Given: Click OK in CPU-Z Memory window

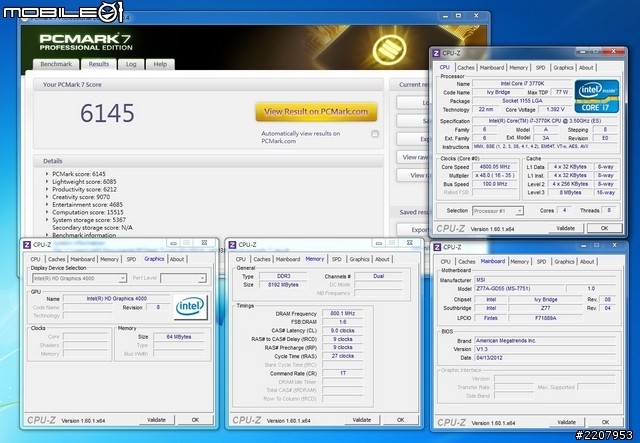Looking at the screenshot, I should [x=400, y=420].
